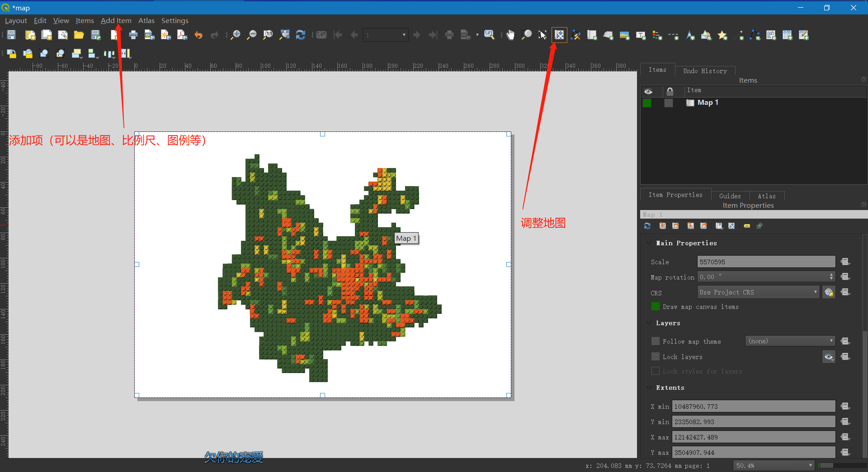Enable the Lock layers checkbox
Image resolution: width=868 pixels, height=472 pixels.
tap(656, 356)
